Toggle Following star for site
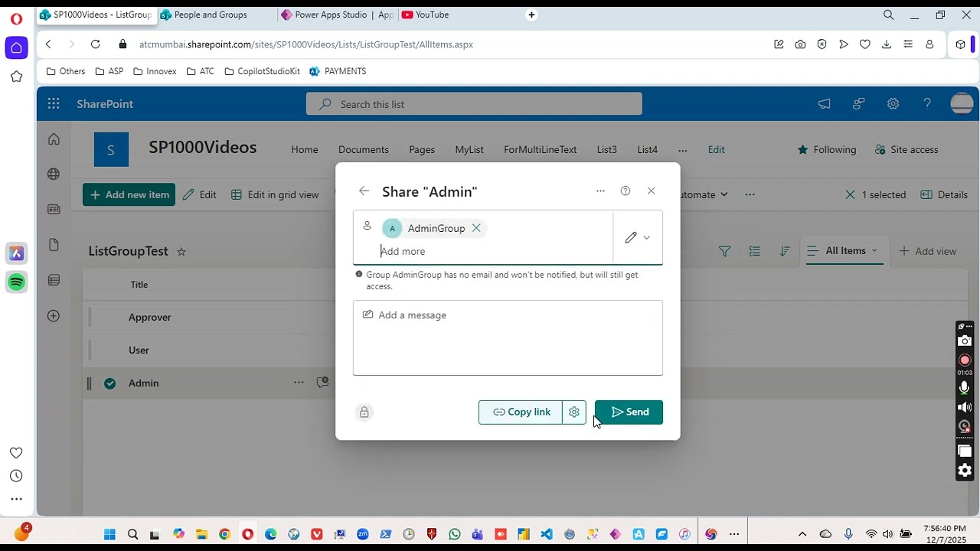This screenshot has width=980, height=551. [x=827, y=150]
